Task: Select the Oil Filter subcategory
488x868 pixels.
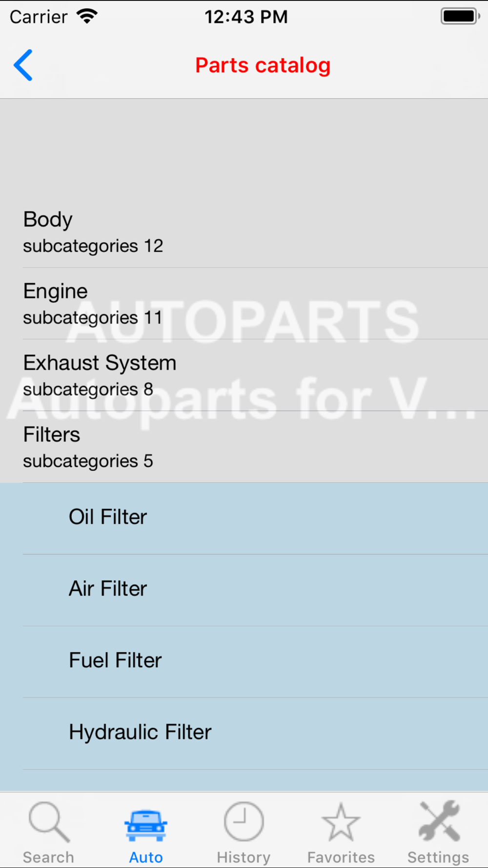Action: (244, 518)
